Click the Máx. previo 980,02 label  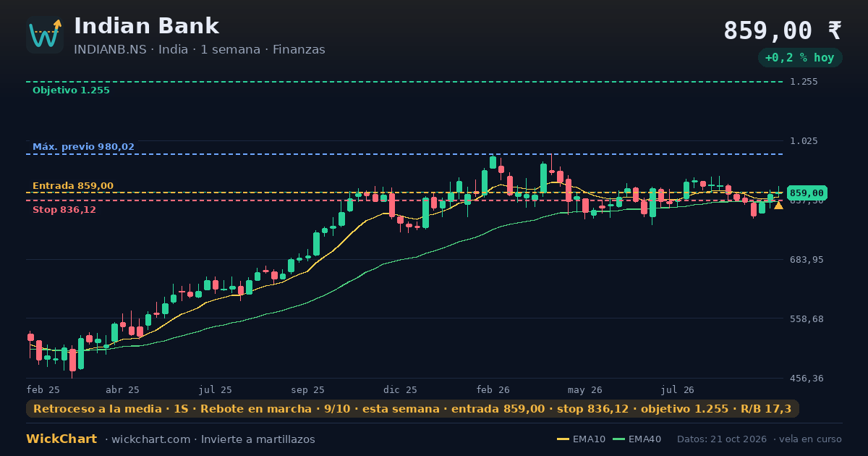(83, 147)
